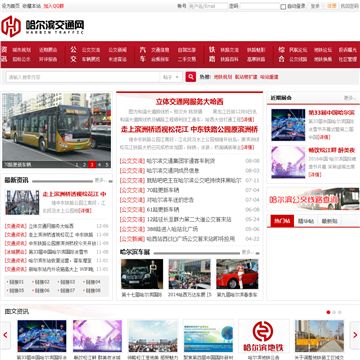The height and width of the screenshot is (360, 360).
Task: Click the 收藏本站 link
Action: coord(32,6)
